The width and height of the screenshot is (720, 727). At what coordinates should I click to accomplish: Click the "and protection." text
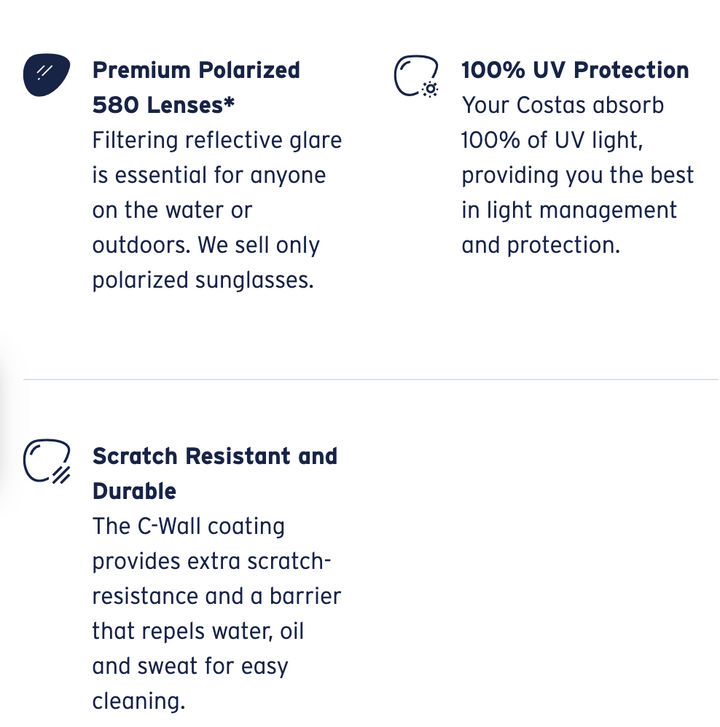coord(540,245)
